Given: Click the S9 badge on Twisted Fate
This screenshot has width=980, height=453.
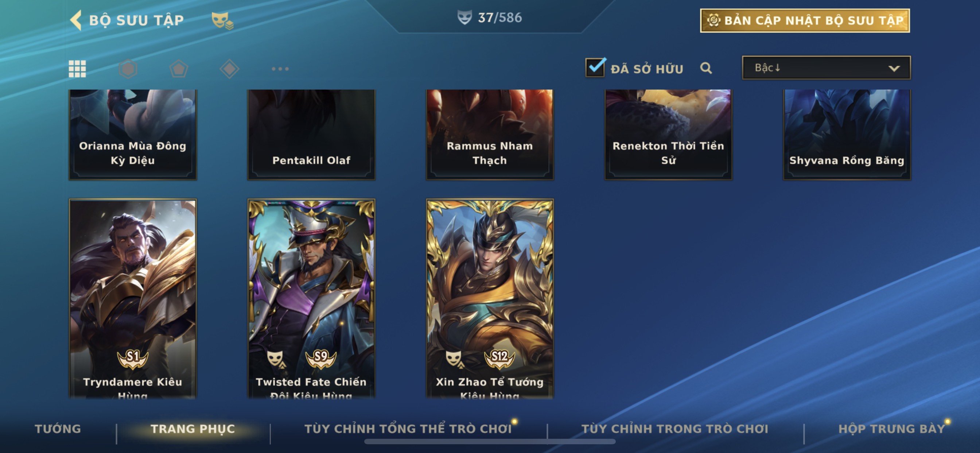Looking at the screenshot, I should (x=321, y=359).
